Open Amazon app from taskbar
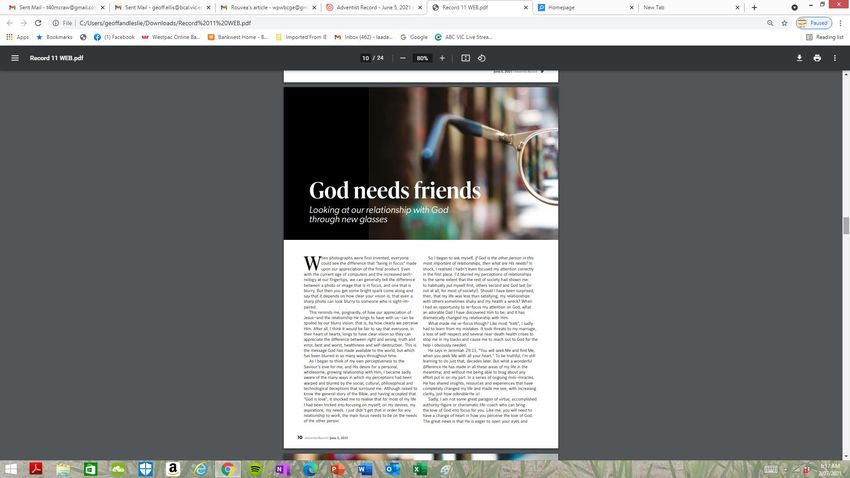Viewport: 850px width, 478px height. [172, 469]
